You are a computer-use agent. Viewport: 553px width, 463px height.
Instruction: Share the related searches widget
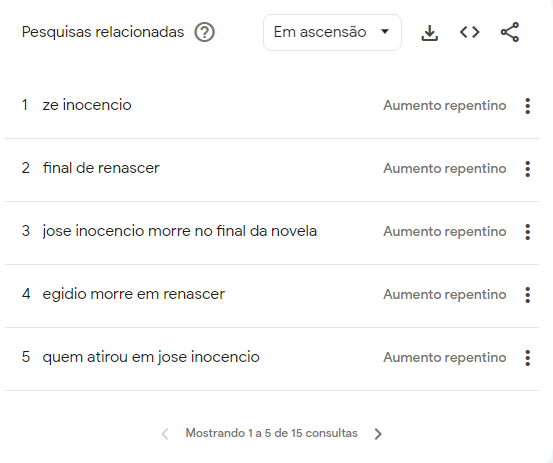510,32
